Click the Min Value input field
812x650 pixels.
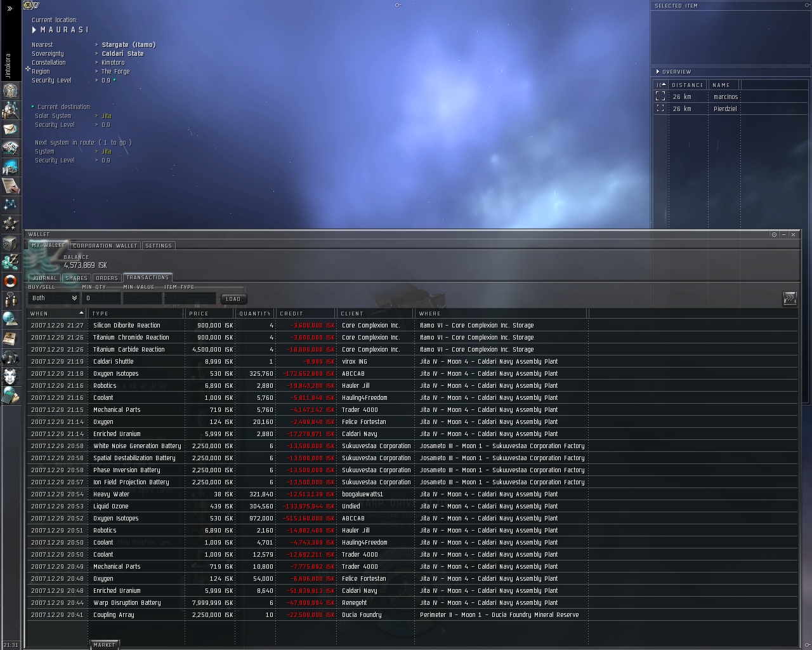coord(142,298)
